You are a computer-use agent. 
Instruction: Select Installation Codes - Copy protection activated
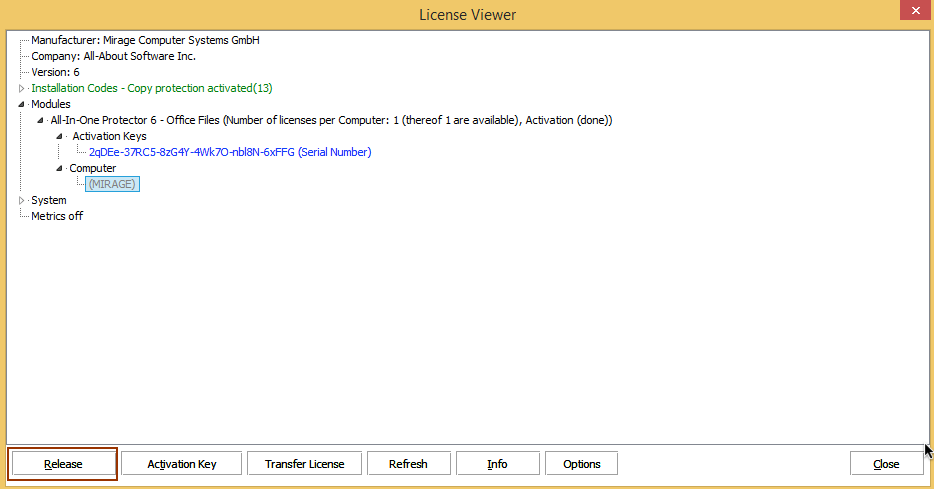click(x=152, y=88)
